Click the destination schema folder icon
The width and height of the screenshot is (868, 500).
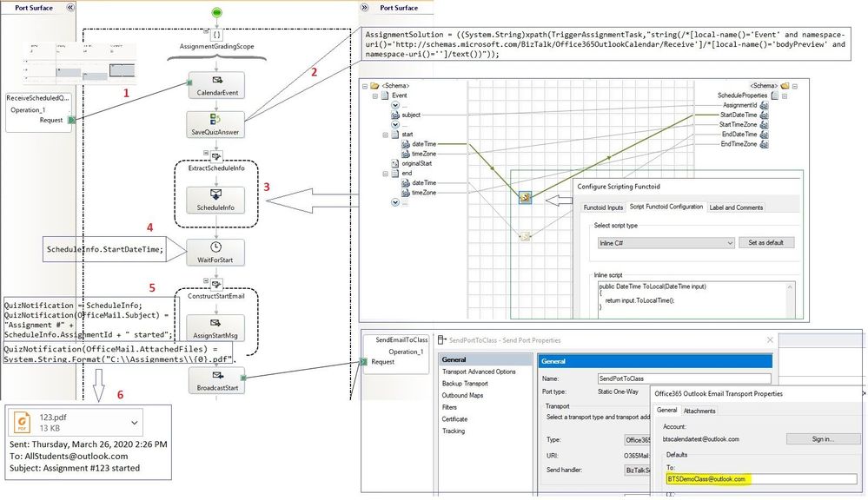(785, 86)
